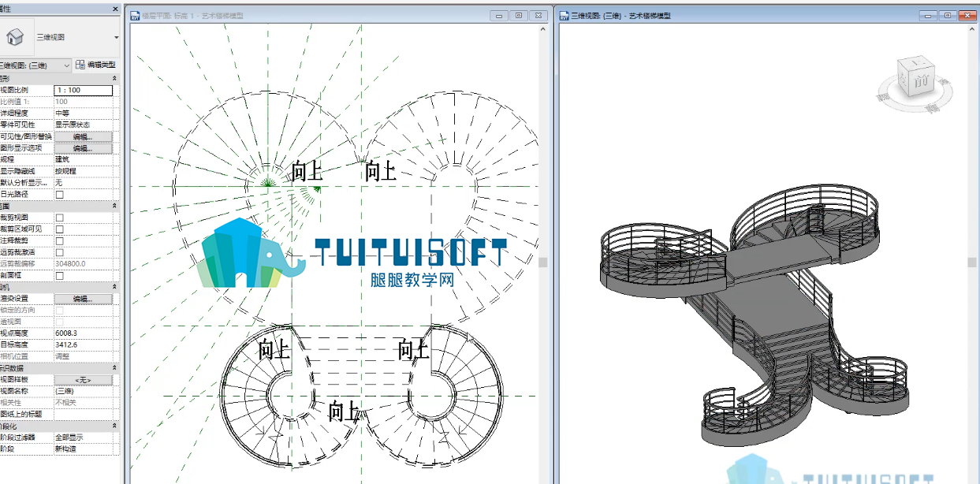Click the 视图比例 1 : 100 field

83,91
